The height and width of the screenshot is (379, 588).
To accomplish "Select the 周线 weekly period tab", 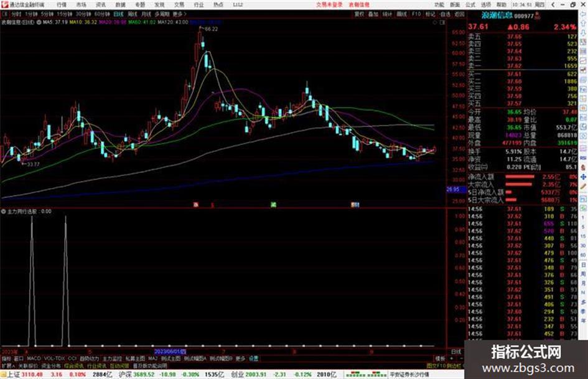I will click(133, 14).
